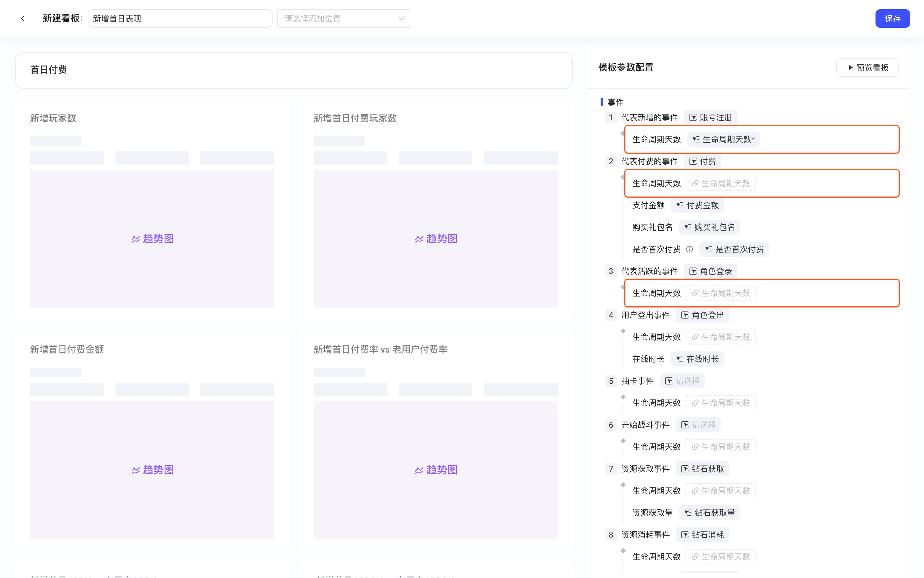Click linked 生命周期天数 under 用户登出事件
Screen dimensions: 924x578
click(x=720, y=337)
